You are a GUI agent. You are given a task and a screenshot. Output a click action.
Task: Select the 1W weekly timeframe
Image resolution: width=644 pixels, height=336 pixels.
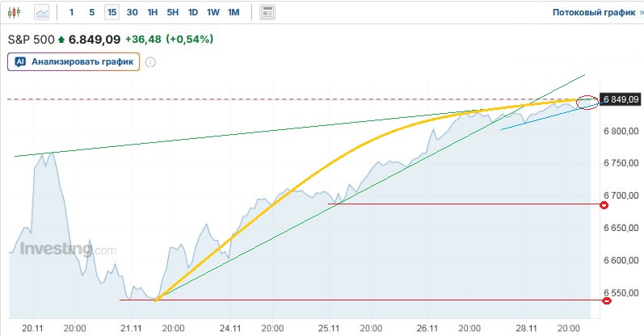click(x=213, y=13)
